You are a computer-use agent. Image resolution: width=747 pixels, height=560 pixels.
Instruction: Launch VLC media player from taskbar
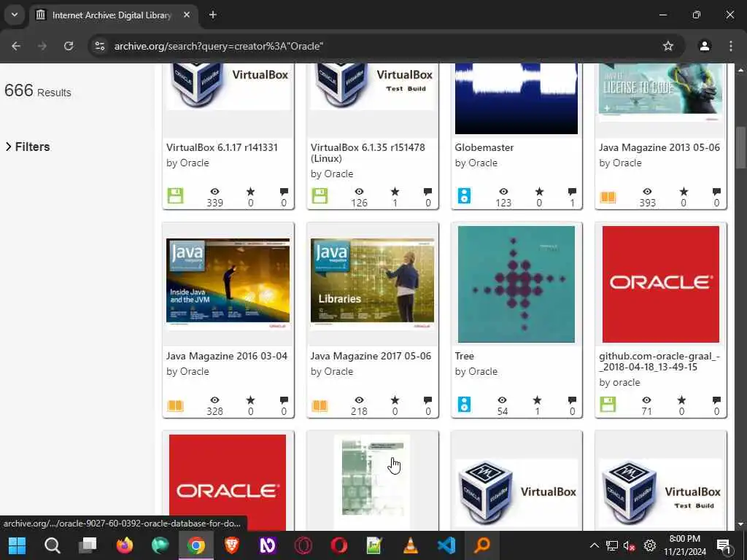coord(411,545)
